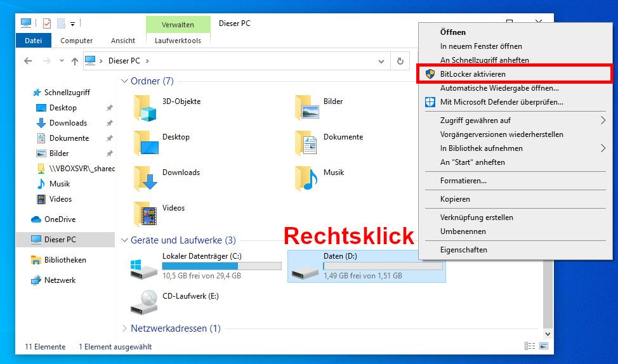Collapse the Ordner (7) group
This screenshot has width=618, height=364.
(124, 81)
